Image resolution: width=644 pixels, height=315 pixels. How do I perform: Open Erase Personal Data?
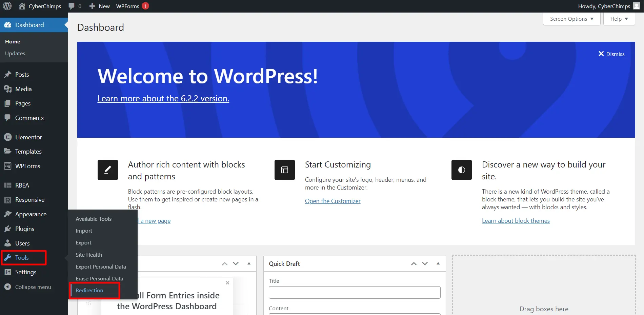99,279
